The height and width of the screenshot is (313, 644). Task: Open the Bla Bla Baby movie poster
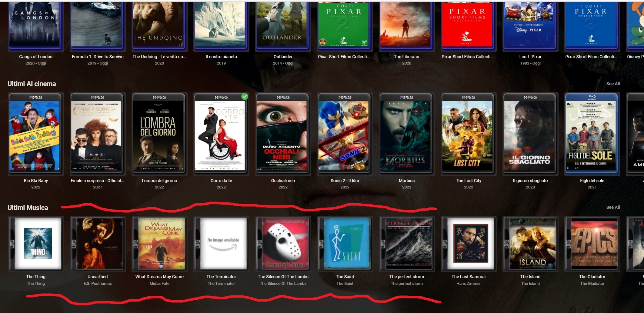[x=36, y=133]
